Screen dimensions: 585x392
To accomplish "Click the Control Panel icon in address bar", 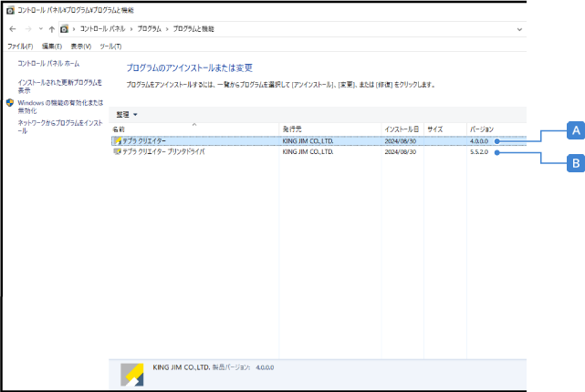I will pyautogui.click(x=64, y=29).
